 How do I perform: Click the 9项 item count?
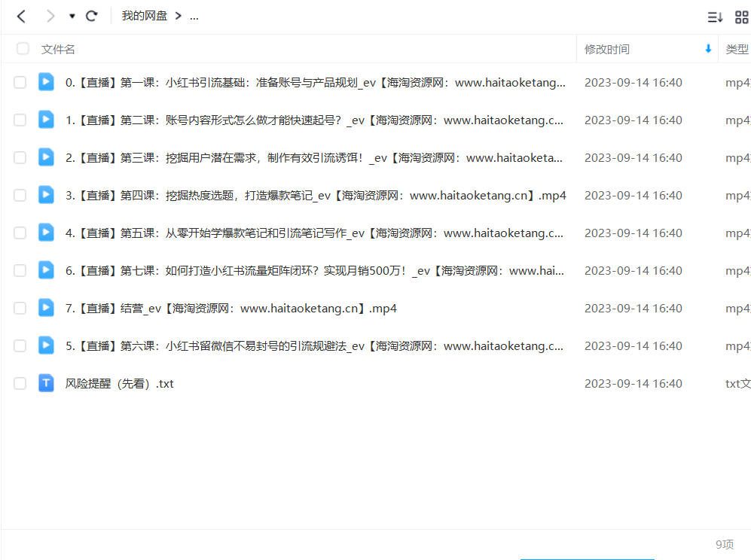725,544
